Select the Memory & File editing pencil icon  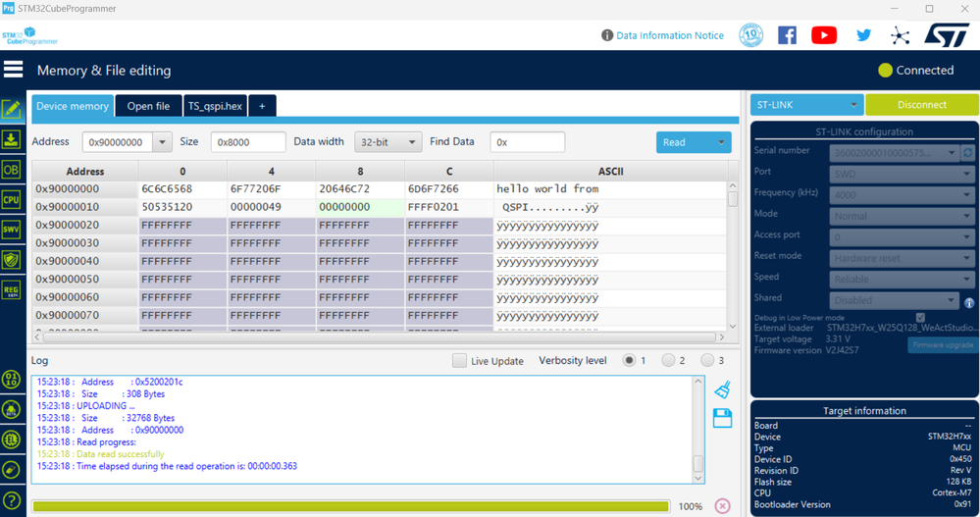pos(11,109)
